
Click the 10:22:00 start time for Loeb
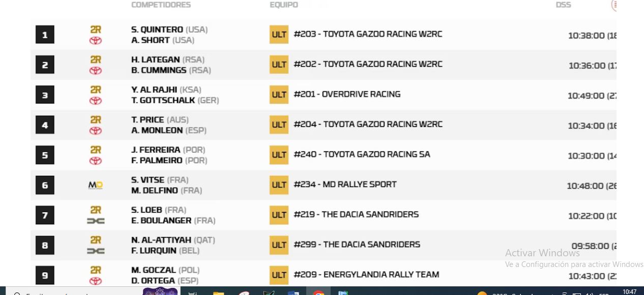[586, 216]
